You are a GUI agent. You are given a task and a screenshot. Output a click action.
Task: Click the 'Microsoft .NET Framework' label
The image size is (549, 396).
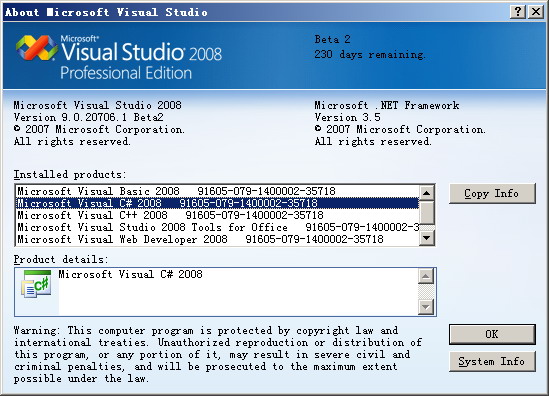pos(387,105)
